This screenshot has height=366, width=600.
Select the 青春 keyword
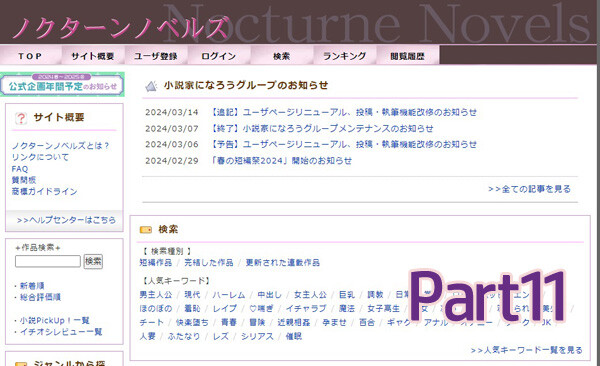[229, 322]
